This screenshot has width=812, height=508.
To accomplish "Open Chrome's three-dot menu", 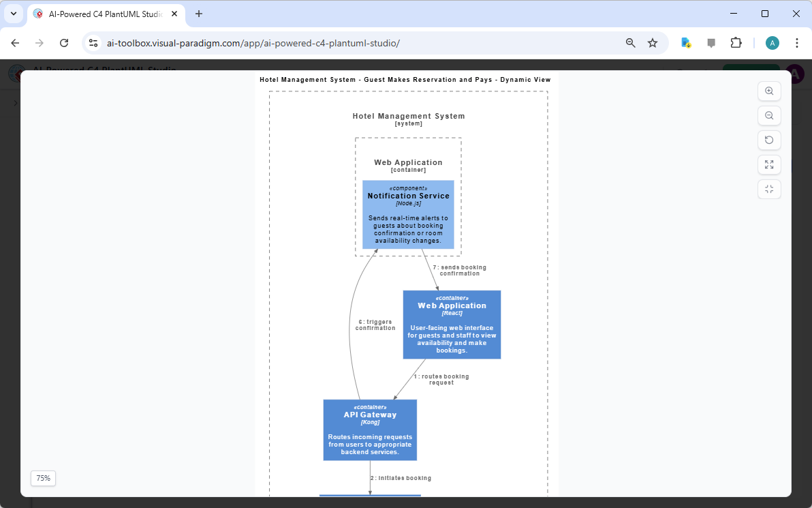I will tap(797, 42).
